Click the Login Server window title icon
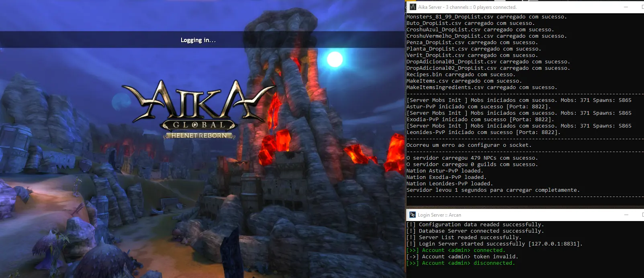 [x=413, y=215]
